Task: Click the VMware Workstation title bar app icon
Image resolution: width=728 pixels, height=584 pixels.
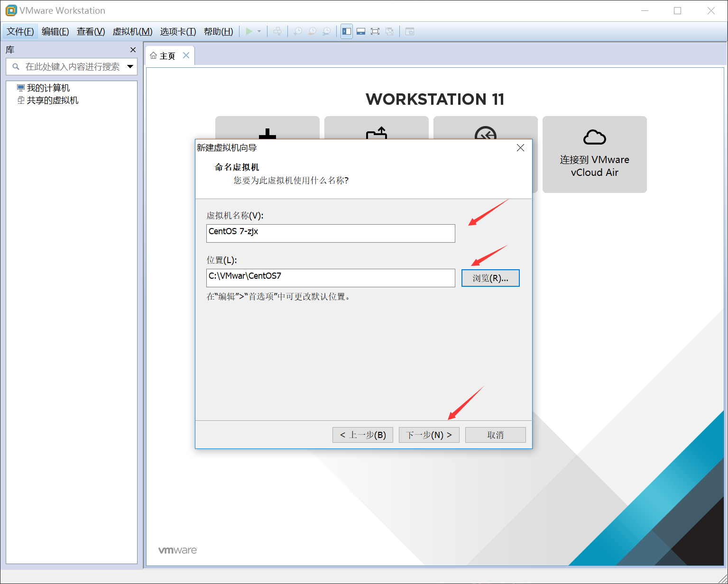Action: (11, 10)
